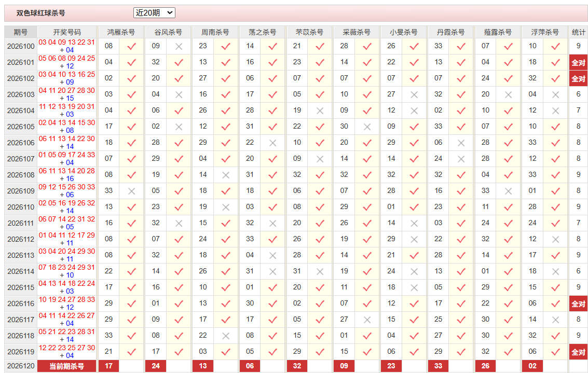This screenshot has height=373, width=588.
Task: Click the 丹霞杀号 column header
Action: coord(450,32)
